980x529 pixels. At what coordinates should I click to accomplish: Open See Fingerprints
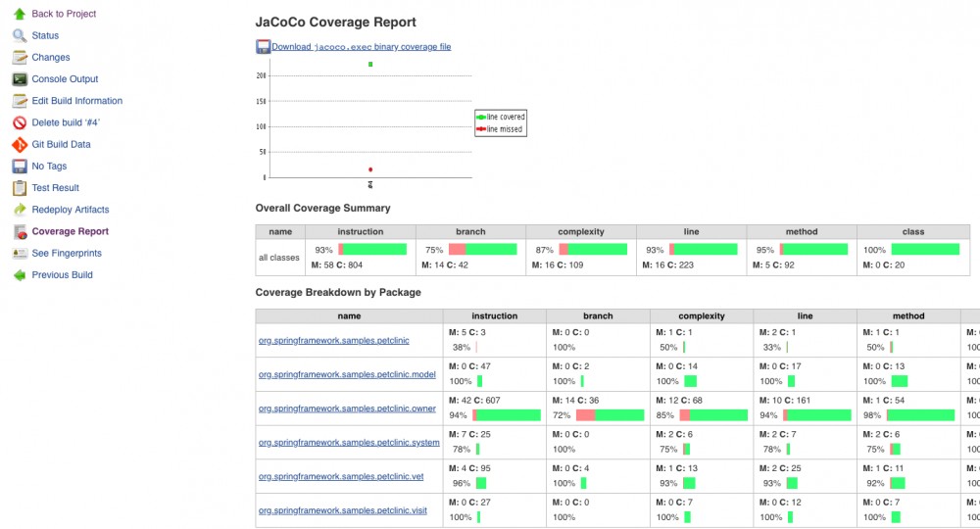click(x=67, y=253)
